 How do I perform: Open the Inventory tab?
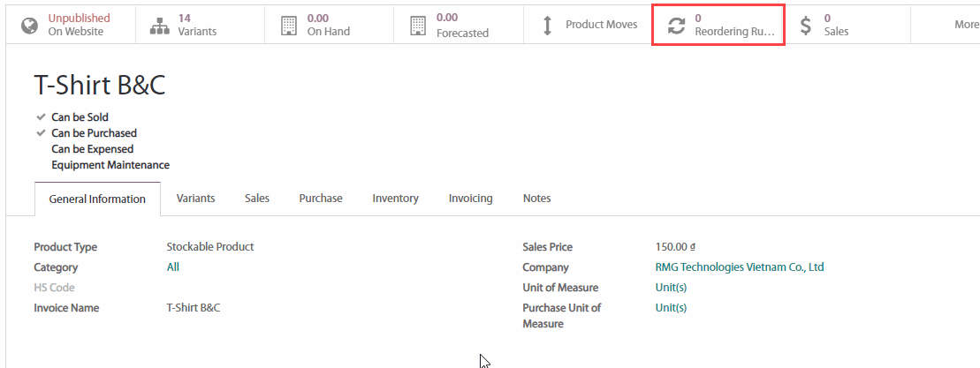pos(395,199)
